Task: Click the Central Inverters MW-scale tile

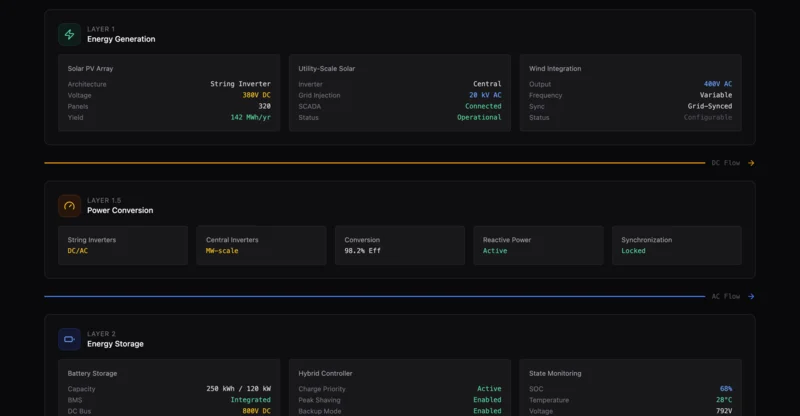Action: [x=261, y=245]
